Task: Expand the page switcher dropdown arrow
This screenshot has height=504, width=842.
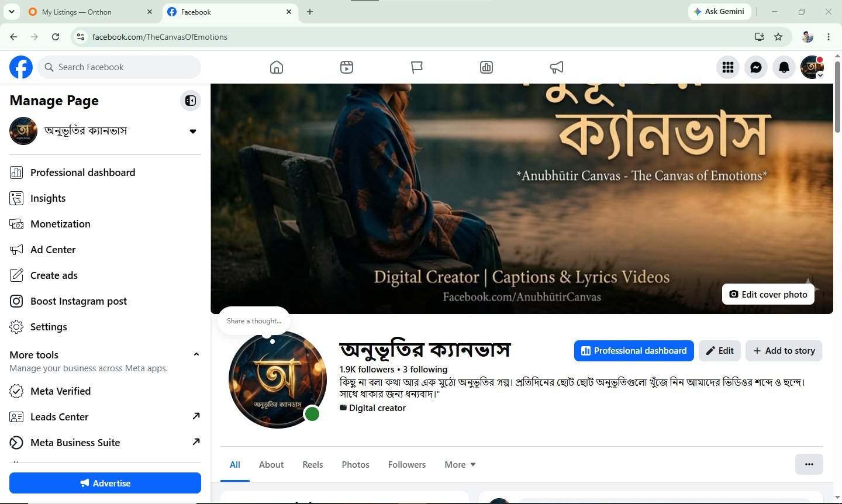Action: point(193,131)
